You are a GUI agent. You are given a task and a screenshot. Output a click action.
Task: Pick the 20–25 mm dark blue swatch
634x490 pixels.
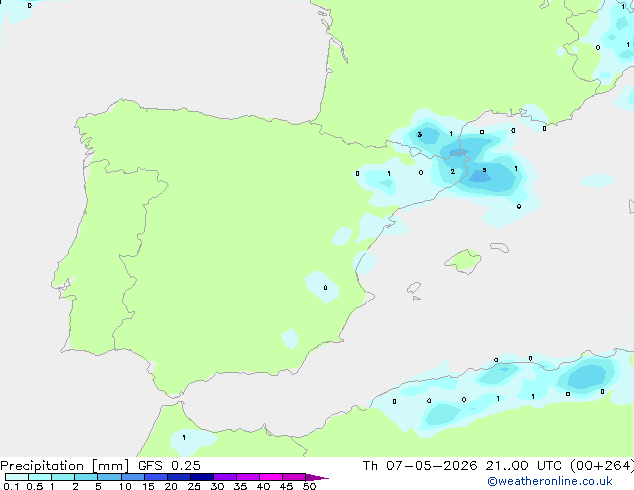[179, 477]
